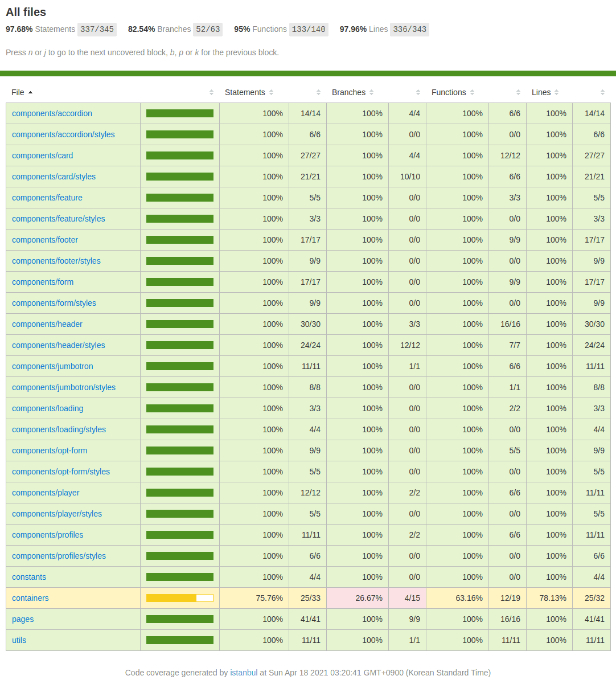Click sort arrows above the lines fraction column
This screenshot has height=684, width=616.
[602, 92]
